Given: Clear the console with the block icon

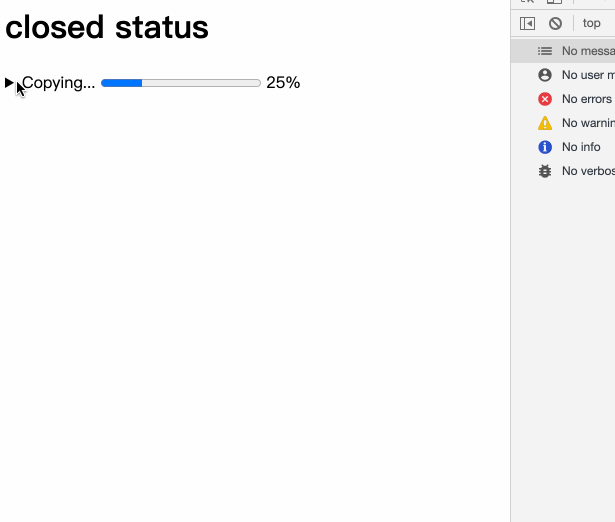Looking at the screenshot, I should point(555,23).
